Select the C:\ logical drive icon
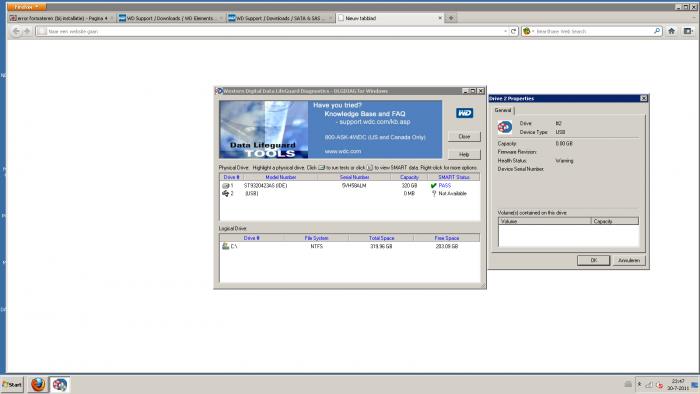This screenshot has width=700, height=394. (225, 246)
